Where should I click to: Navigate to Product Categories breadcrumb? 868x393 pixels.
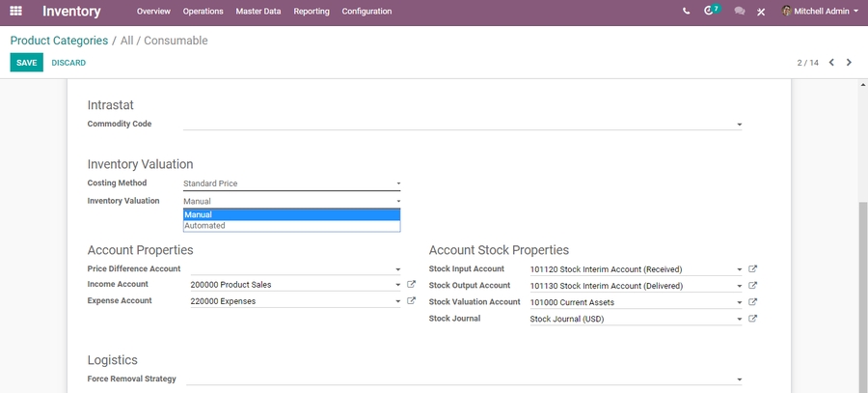[x=59, y=41]
